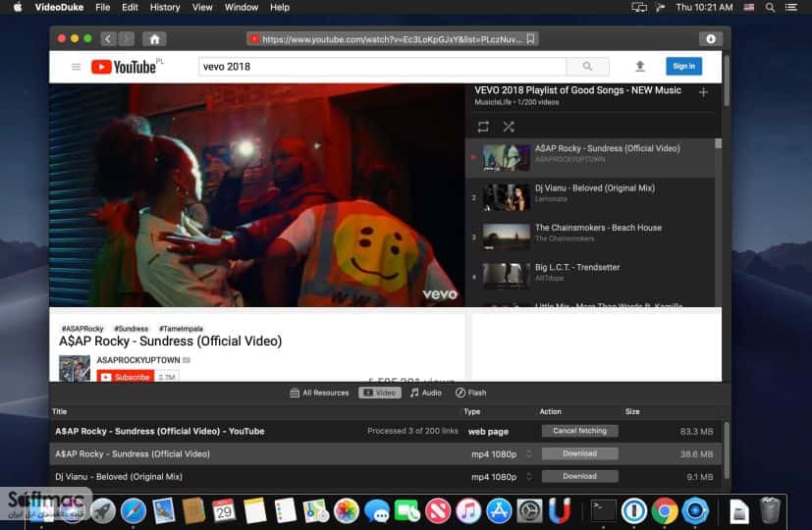Switch to the All Resources tab
812x530 pixels.
pyautogui.click(x=319, y=393)
